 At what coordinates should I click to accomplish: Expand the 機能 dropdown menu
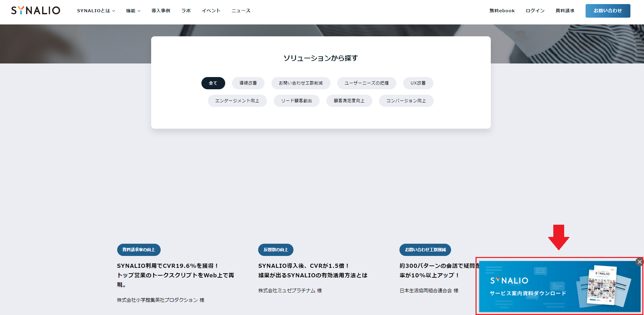tap(133, 11)
